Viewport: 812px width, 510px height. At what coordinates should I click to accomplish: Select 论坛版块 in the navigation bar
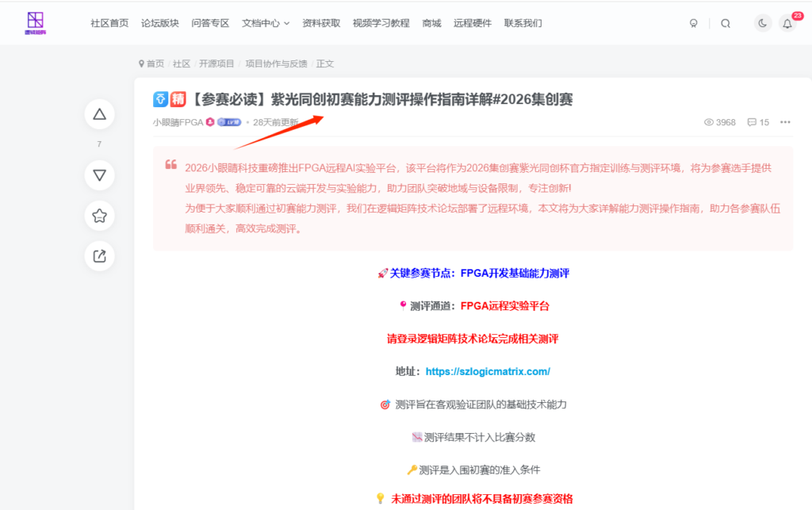point(161,23)
